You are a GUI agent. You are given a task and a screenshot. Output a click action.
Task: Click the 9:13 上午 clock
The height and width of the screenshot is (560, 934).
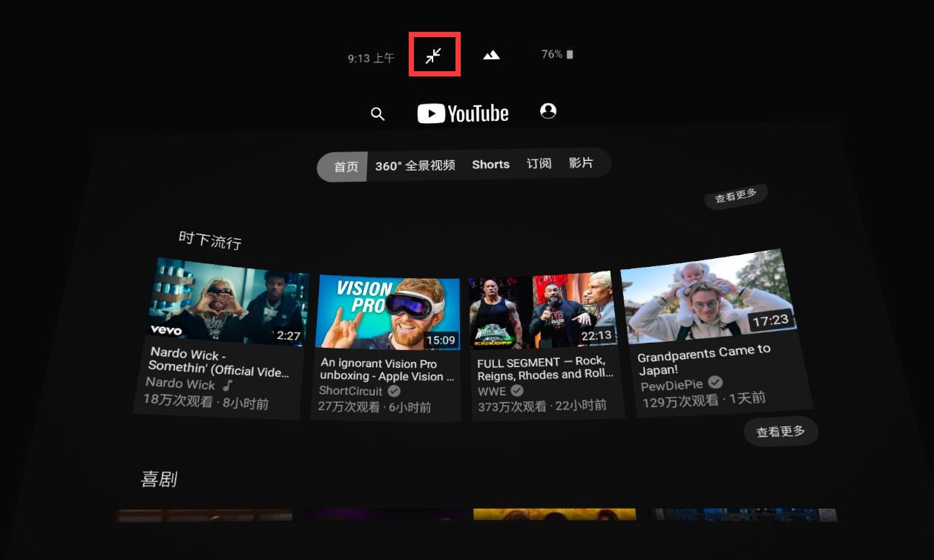371,58
